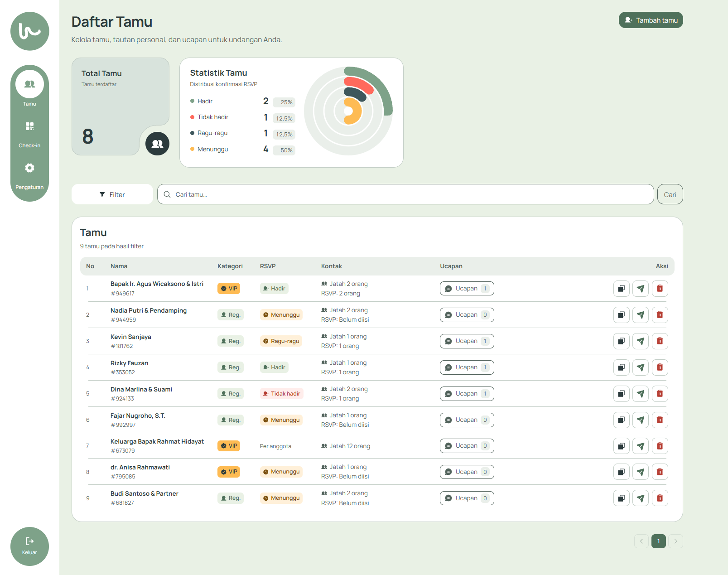
Task: Go to the next page arrow
Action: (675, 541)
